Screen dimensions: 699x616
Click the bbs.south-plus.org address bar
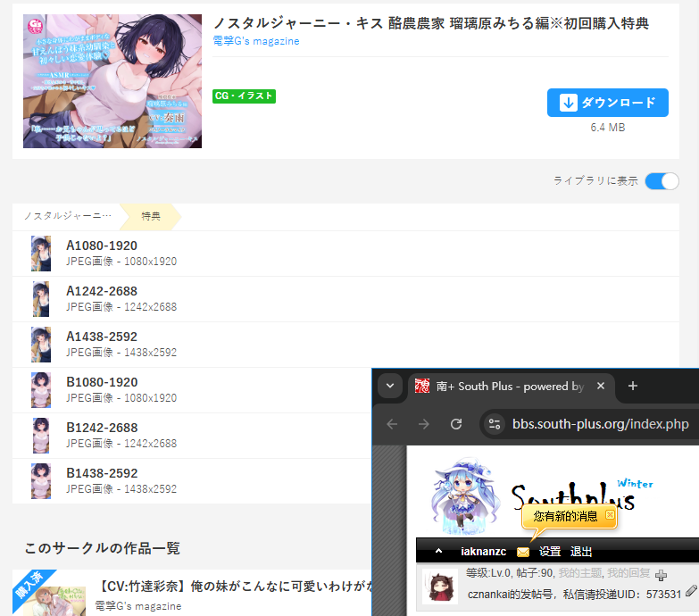point(601,424)
